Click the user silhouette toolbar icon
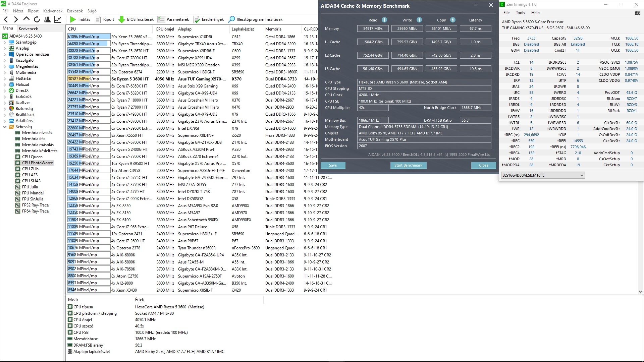The image size is (644, 362). click(47, 19)
